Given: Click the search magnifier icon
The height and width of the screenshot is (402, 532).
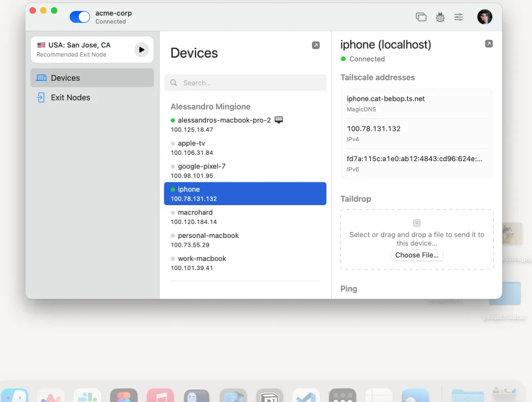Looking at the screenshot, I should [x=173, y=83].
